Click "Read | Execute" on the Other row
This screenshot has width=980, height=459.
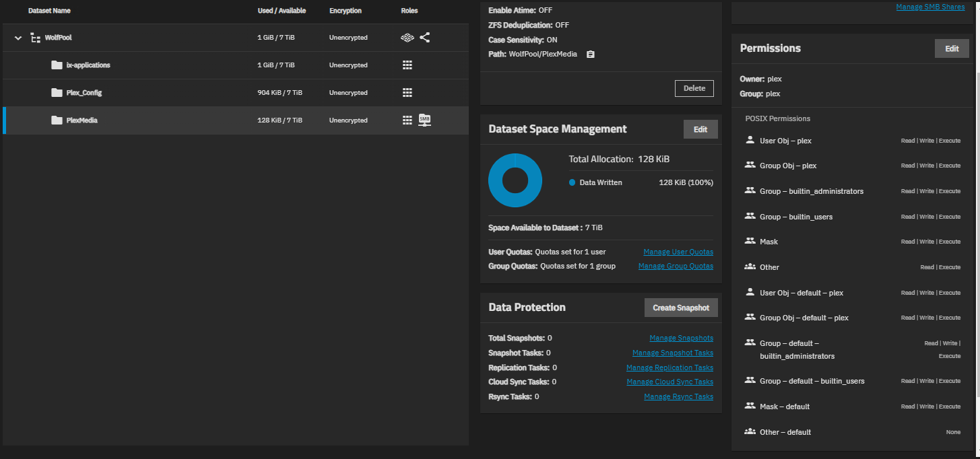click(x=940, y=267)
